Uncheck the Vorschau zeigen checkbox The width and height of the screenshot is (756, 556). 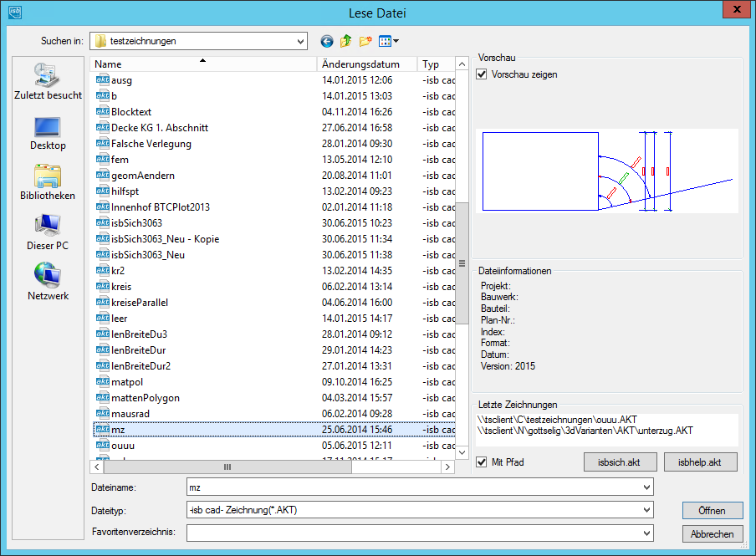482,74
